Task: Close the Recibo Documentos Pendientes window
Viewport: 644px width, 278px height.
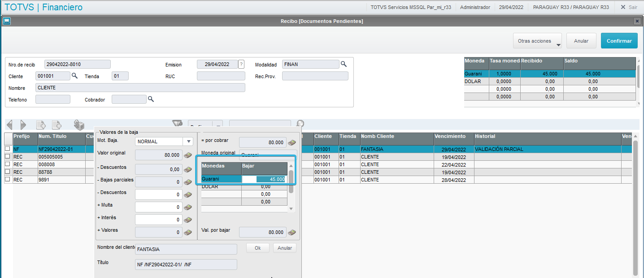Action: tap(637, 21)
